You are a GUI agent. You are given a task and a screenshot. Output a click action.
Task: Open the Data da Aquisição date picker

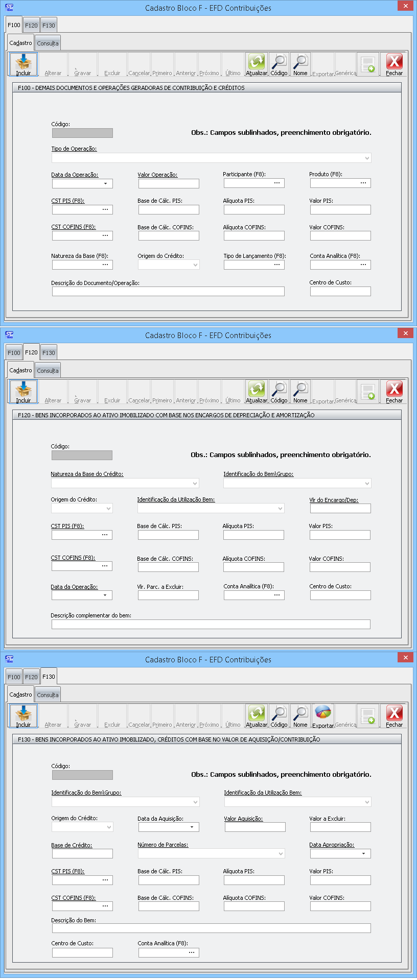coord(192,827)
